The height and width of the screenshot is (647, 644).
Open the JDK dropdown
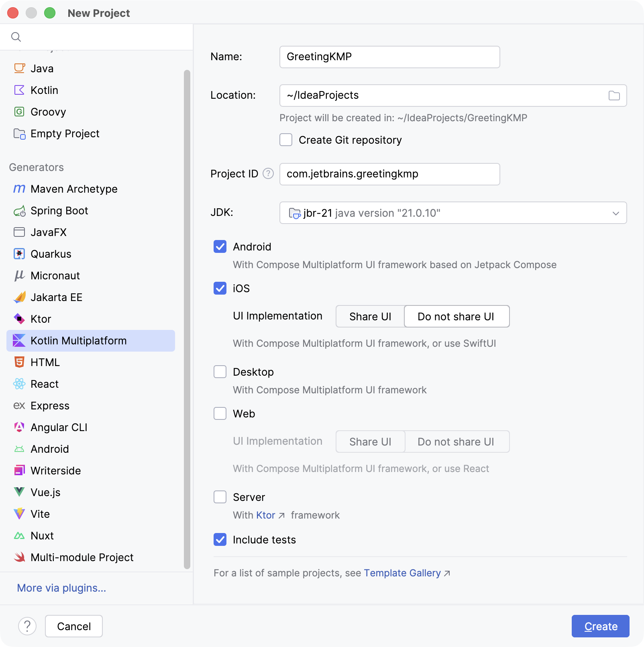[x=453, y=213]
